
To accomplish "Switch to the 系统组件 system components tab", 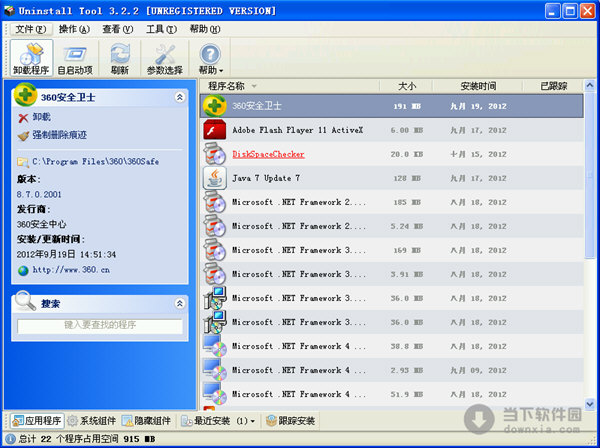I will tap(91, 421).
